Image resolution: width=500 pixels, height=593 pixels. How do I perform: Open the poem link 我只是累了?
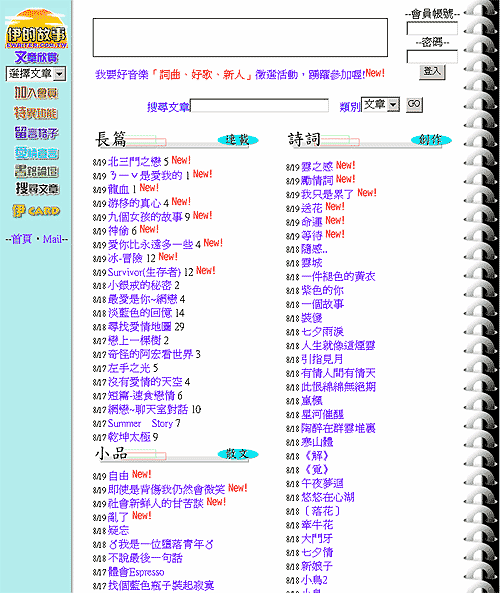pos(327,194)
